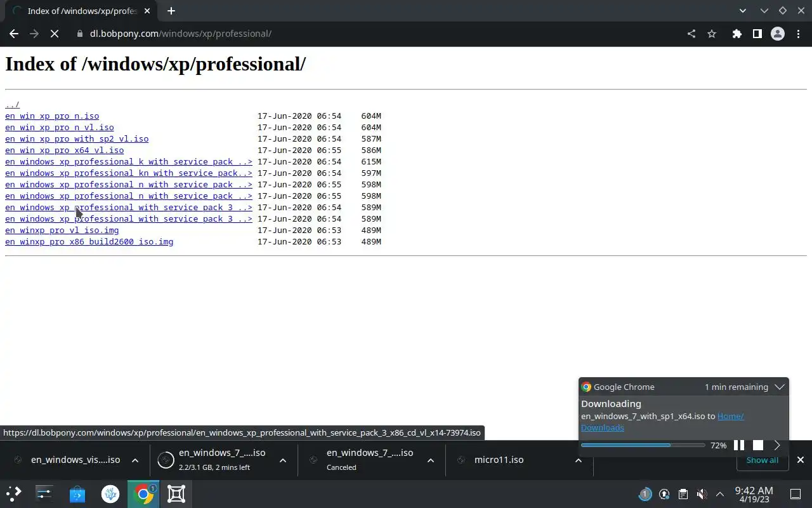Image resolution: width=812 pixels, height=508 pixels.
Task: Click the 587M file size text
Action: click(x=371, y=139)
